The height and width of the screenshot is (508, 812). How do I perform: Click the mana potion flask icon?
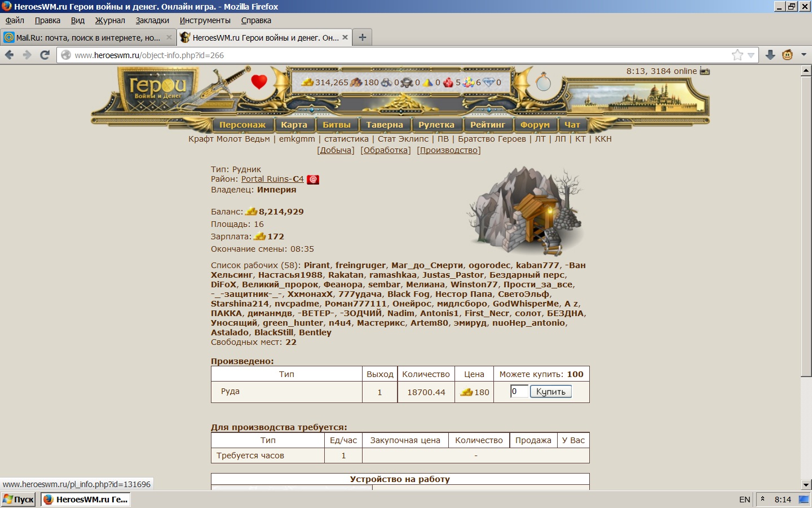(544, 82)
